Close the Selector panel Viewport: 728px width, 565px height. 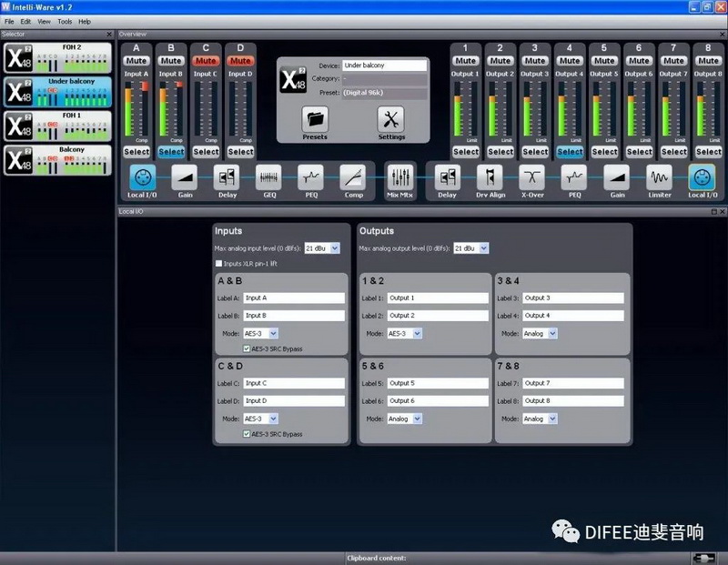click(x=109, y=35)
